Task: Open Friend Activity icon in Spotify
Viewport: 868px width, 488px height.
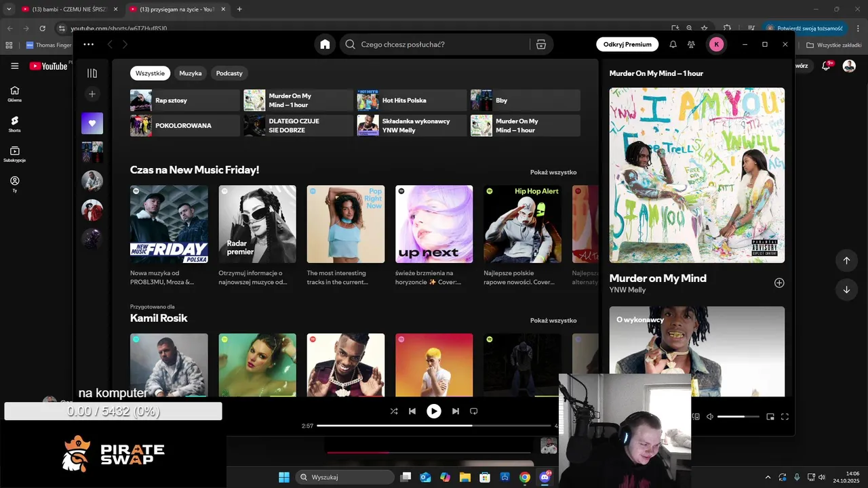Action: (691, 44)
